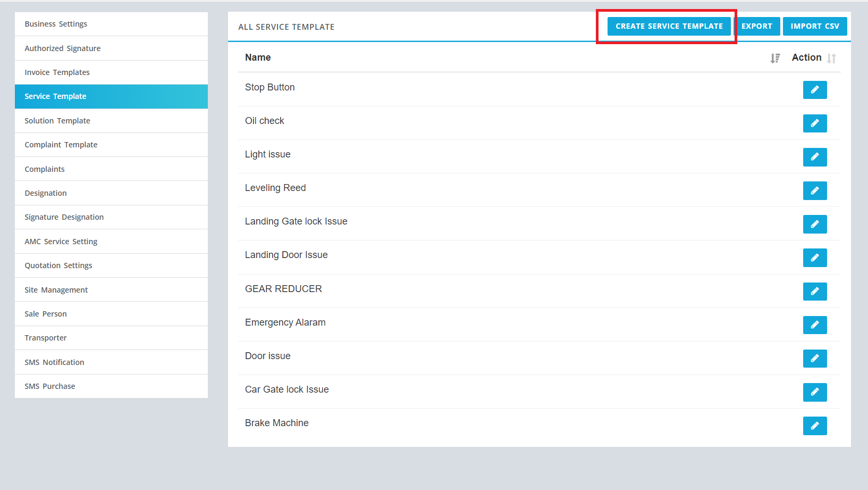Viewport: 868px width, 490px height.
Task: Click the ALL SERVICE TEMPLATE heading
Action: tap(286, 27)
